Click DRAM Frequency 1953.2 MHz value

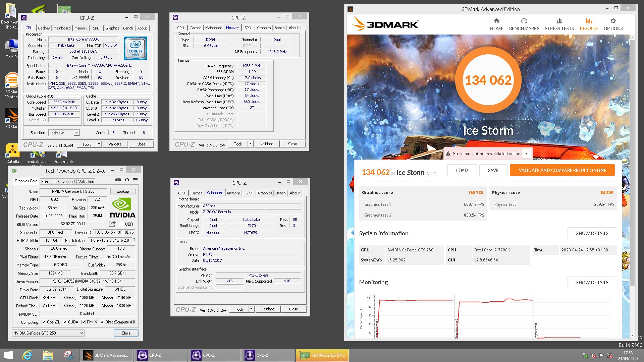252,66
